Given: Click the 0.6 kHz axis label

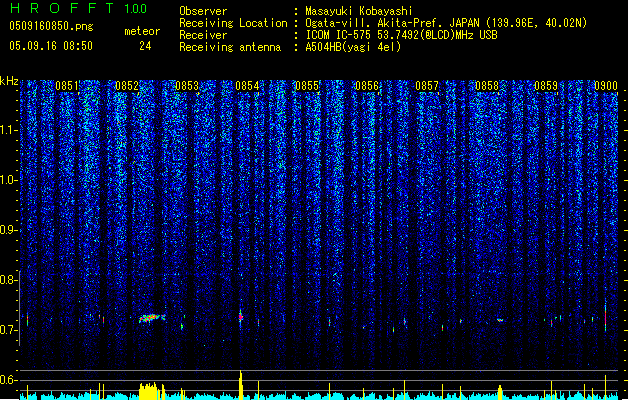Looking at the screenshot, I should 8,380.
